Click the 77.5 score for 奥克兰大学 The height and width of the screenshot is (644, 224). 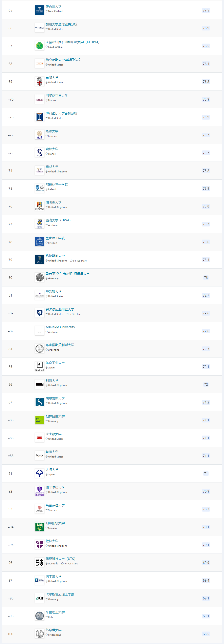coord(206,10)
